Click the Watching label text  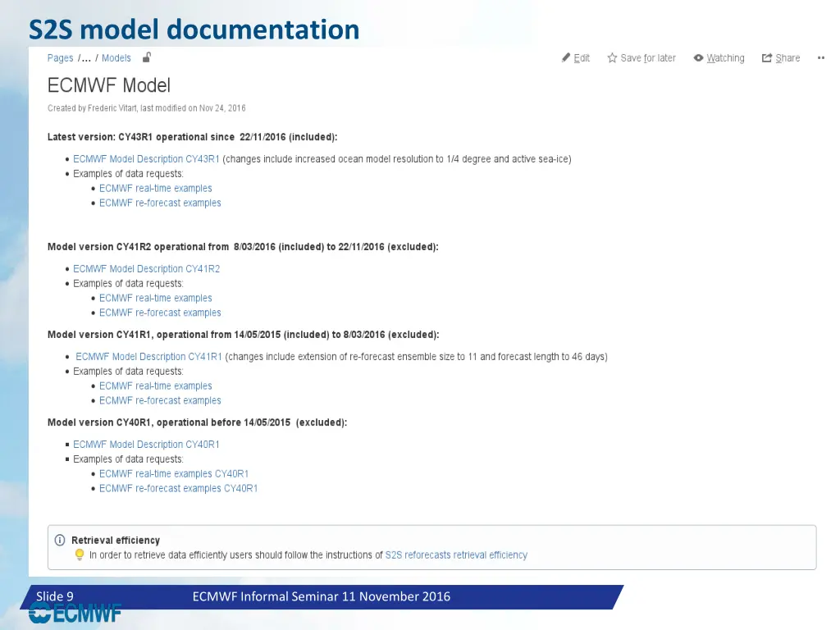point(725,58)
